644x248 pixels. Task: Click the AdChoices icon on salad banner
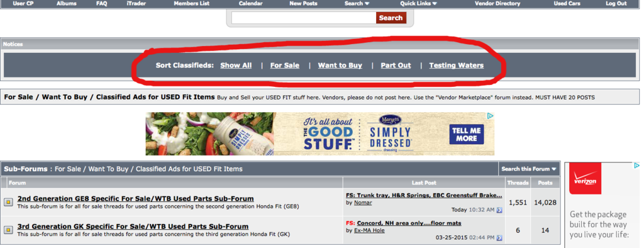pos(491,116)
